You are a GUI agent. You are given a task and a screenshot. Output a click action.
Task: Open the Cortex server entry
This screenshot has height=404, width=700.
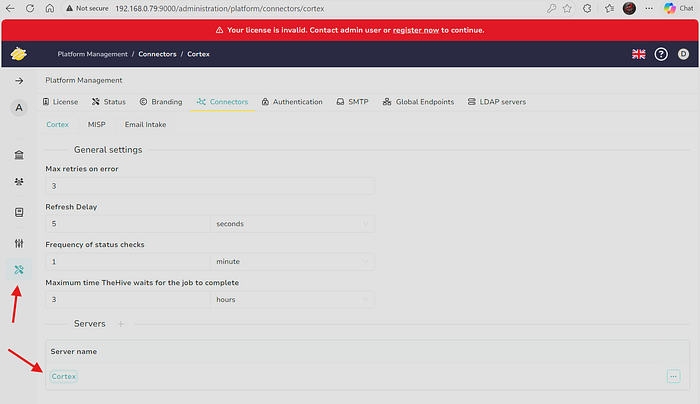pyautogui.click(x=64, y=376)
